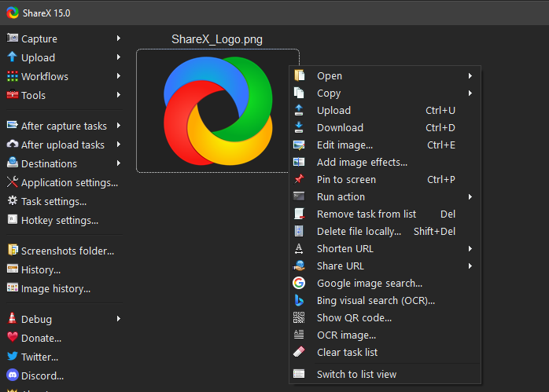
Task: Open the Screenshots folder... link
Action: click(67, 251)
